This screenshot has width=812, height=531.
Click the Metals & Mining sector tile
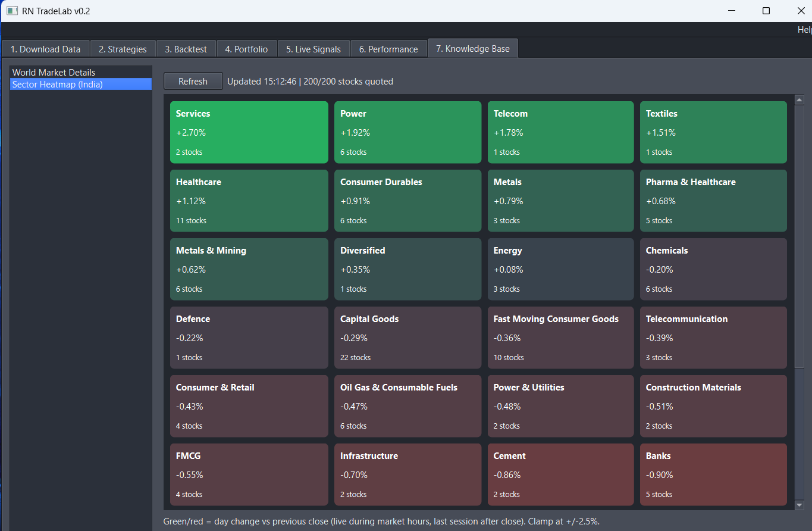(x=249, y=269)
